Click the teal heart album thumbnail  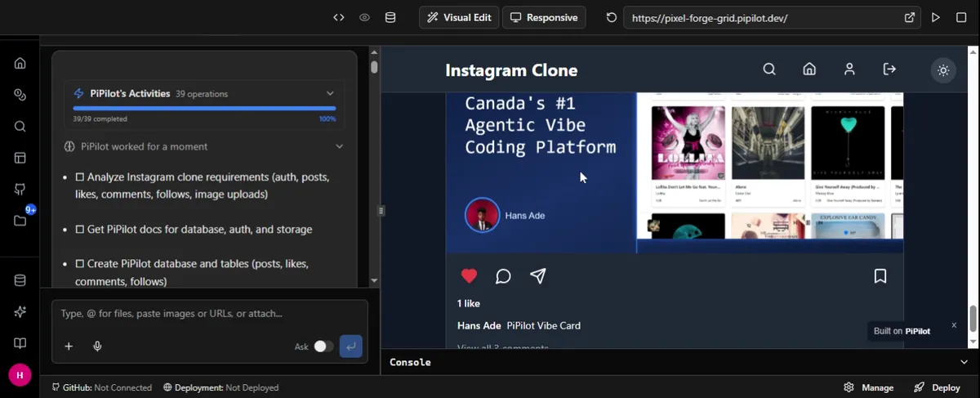[x=849, y=143]
